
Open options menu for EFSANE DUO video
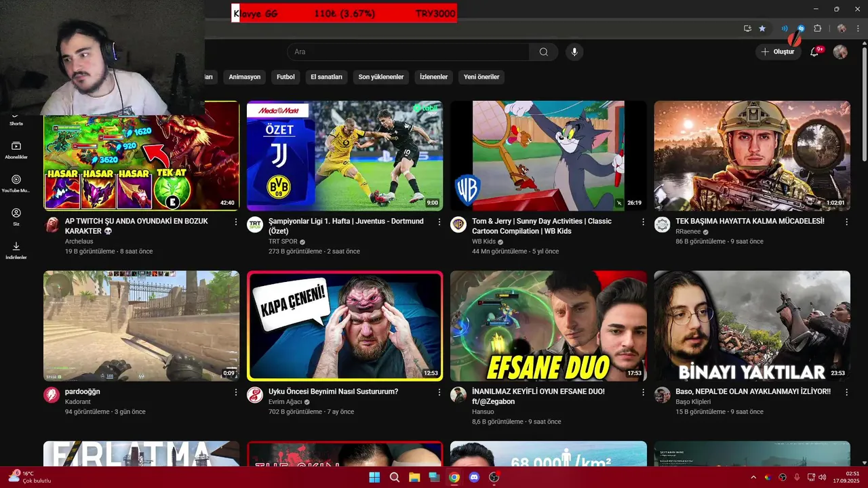[x=643, y=392]
